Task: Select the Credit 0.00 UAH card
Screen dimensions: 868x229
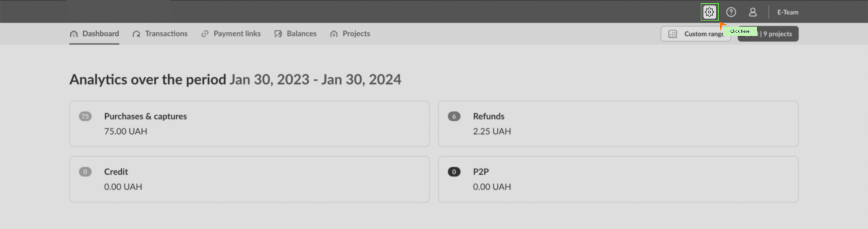Action: point(249,179)
